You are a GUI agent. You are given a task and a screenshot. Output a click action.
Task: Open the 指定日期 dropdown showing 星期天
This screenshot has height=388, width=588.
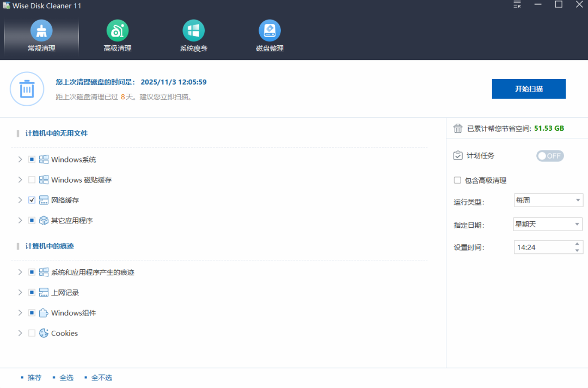[x=548, y=224]
